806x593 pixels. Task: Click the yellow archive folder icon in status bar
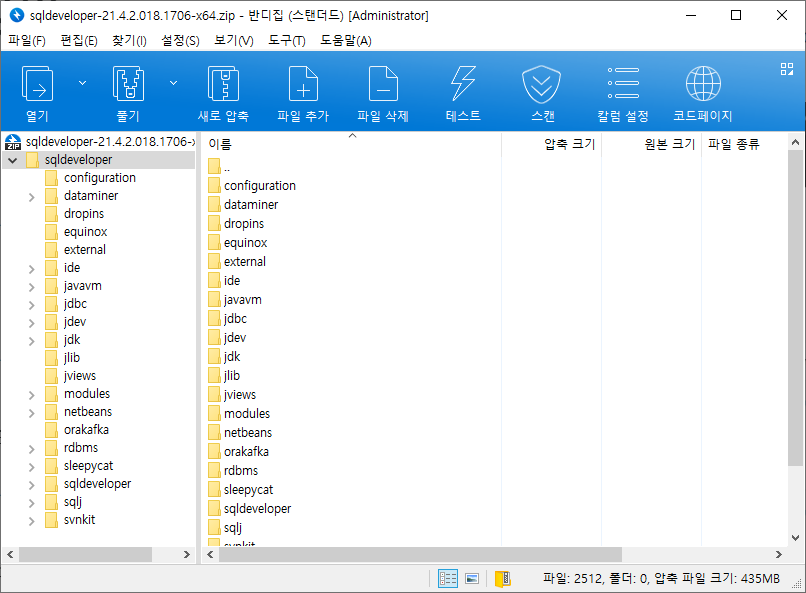click(x=502, y=579)
